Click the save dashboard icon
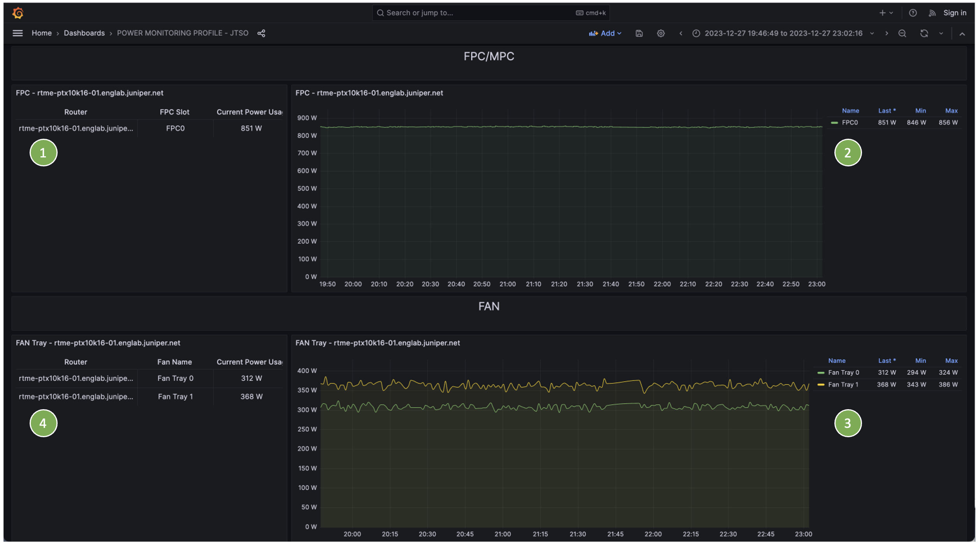980x544 pixels. click(639, 33)
